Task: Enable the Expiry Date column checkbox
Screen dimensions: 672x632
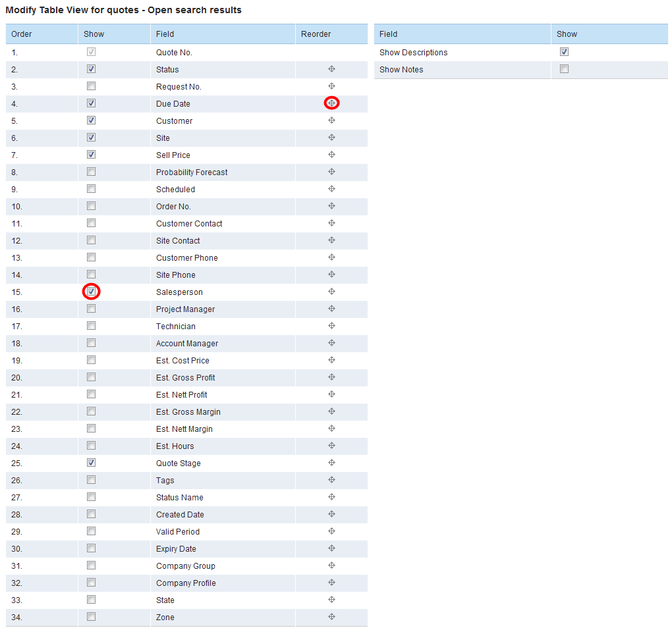Action: [91, 548]
